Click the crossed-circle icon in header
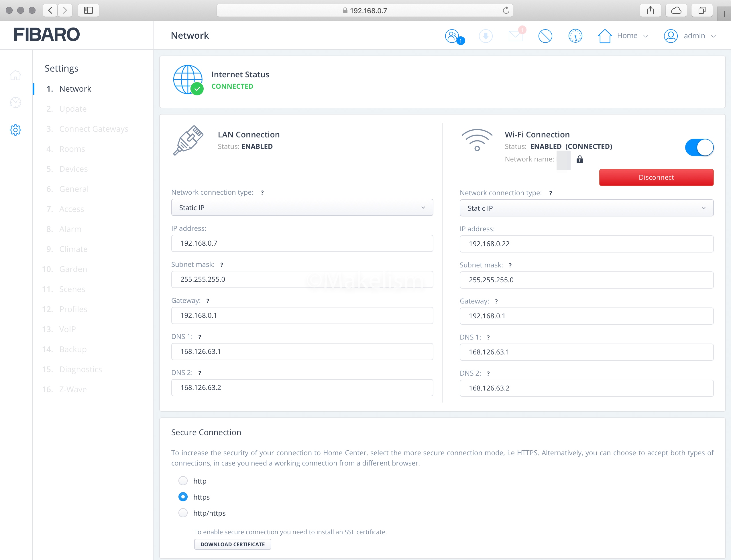Image resolution: width=731 pixels, height=560 pixels. click(545, 36)
